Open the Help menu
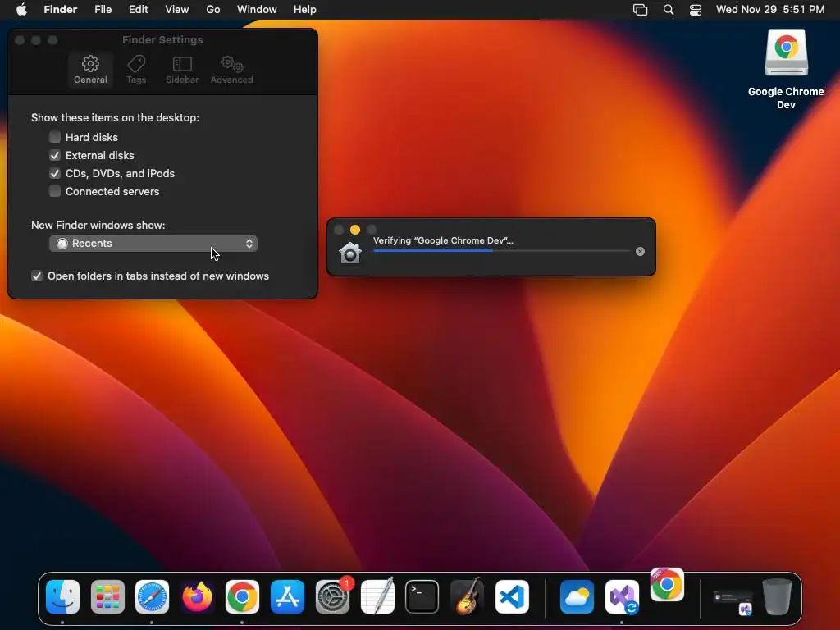 [305, 9]
